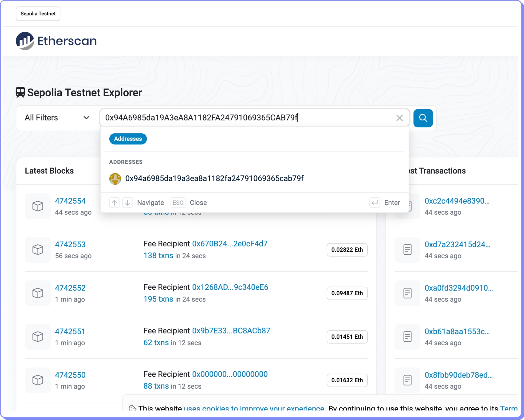Click the Sepolia Testnet network button
524x420 pixels.
(x=38, y=14)
